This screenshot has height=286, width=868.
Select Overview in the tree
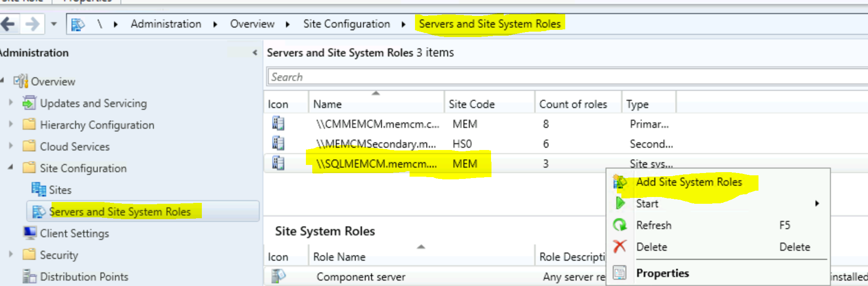click(x=53, y=82)
